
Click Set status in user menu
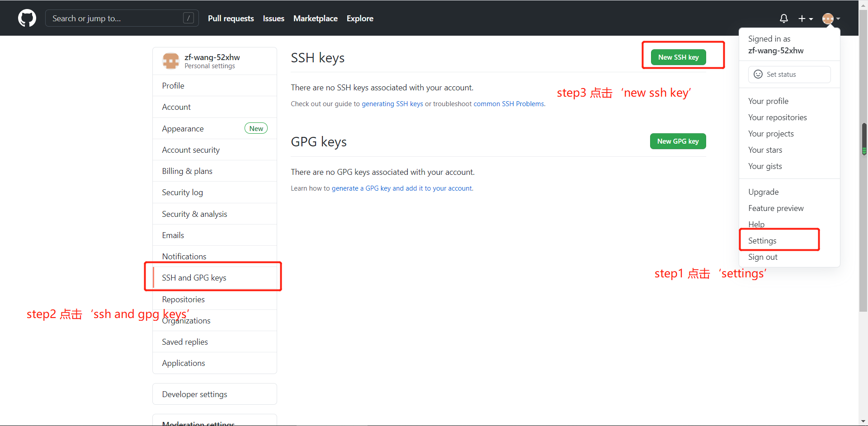789,75
